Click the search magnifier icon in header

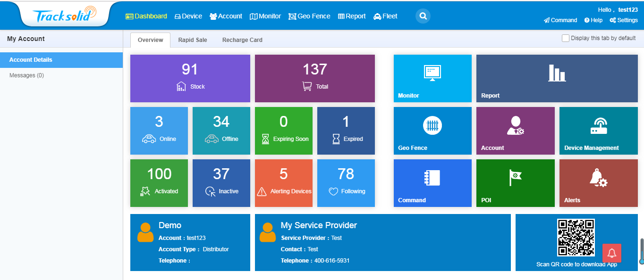pyautogui.click(x=423, y=16)
